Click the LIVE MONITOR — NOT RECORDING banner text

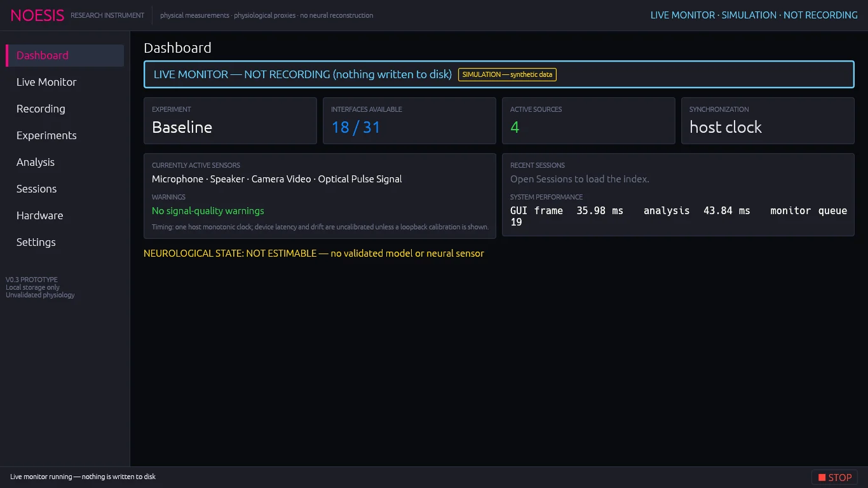pos(302,74)
